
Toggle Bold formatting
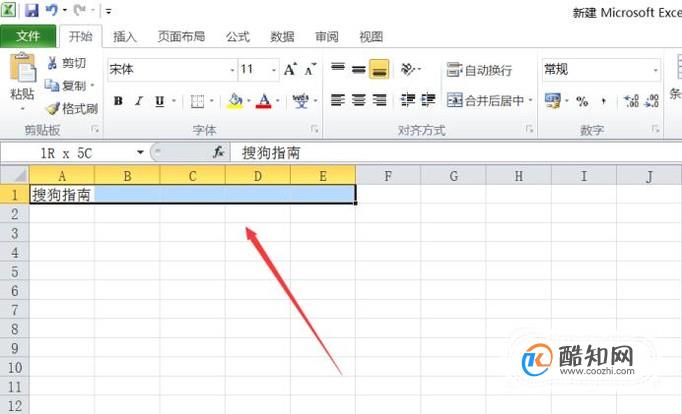click(118, 101)
